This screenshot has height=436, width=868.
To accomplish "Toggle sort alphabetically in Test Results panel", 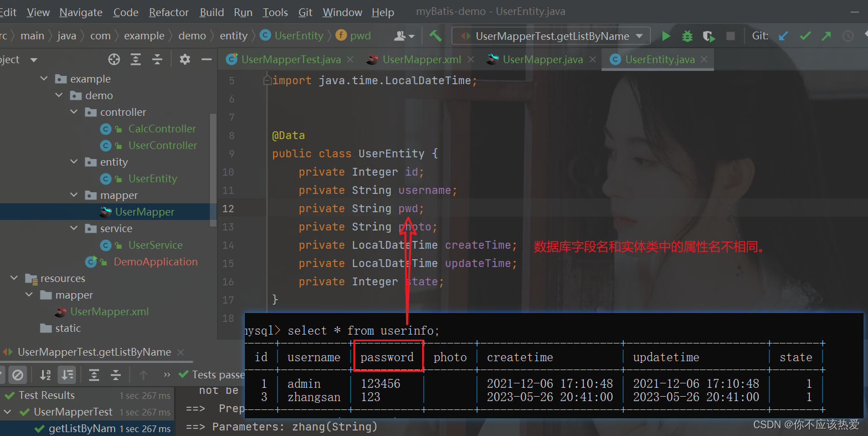I will (x=45, y=375).
